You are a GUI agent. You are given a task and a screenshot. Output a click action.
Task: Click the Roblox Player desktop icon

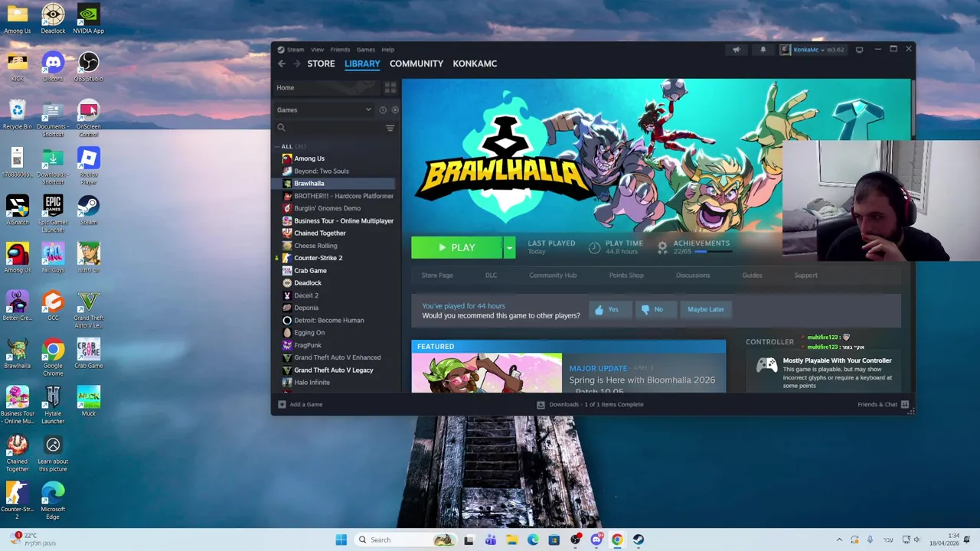click(88, 166)
